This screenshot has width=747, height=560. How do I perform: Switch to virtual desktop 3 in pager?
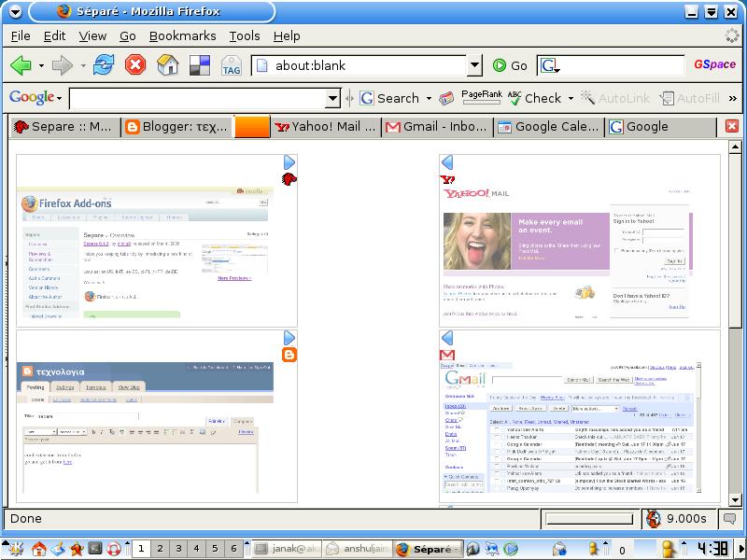178,549
